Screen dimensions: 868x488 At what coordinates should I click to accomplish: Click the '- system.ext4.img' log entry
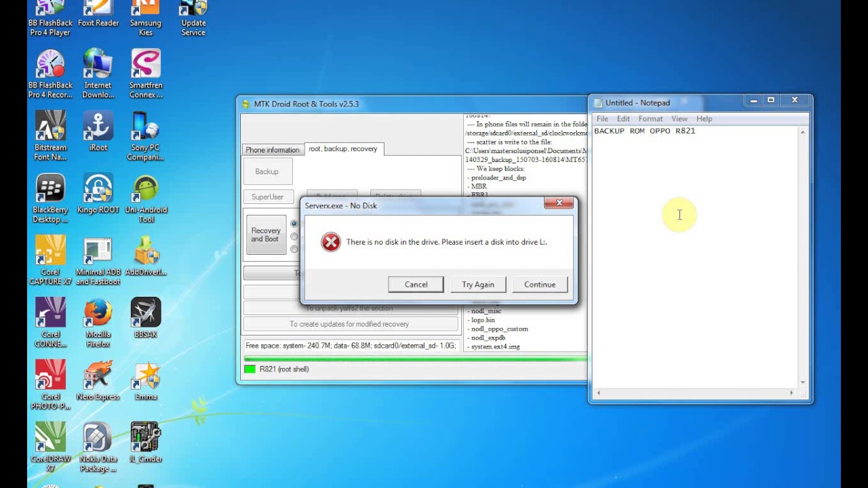494,346
